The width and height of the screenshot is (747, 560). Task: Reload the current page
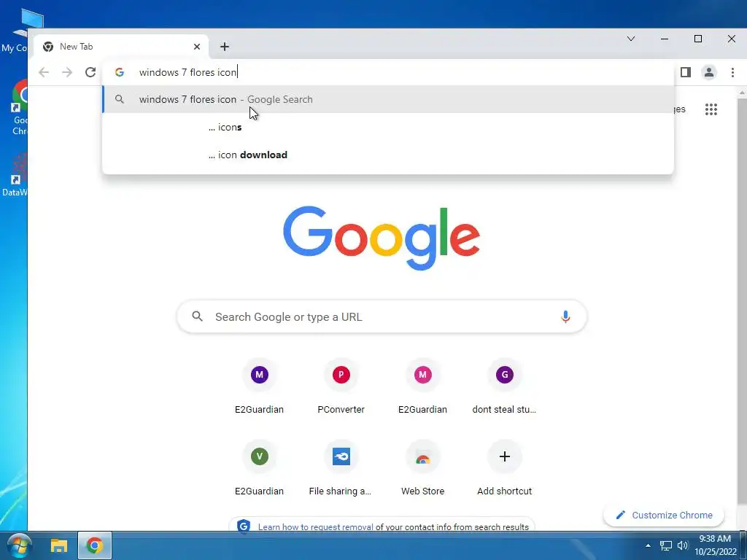point(90,72)
